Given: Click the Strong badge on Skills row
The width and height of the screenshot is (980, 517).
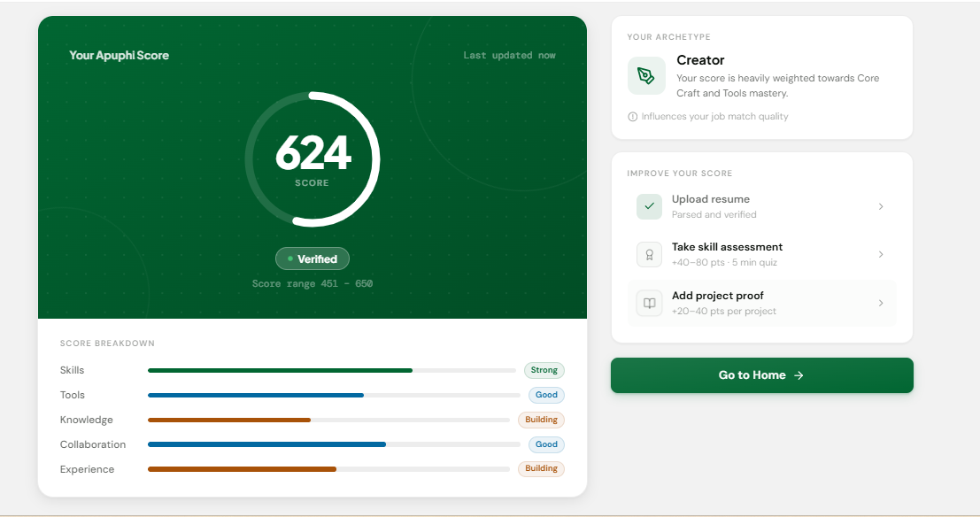Looking at the screenshot, I should click(544, 370).
